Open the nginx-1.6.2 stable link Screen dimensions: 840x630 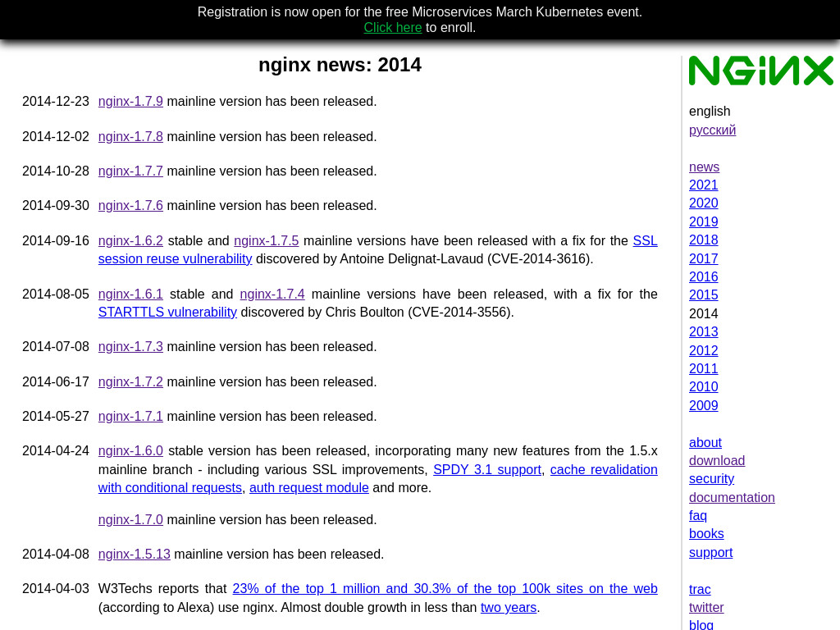point(130,240)
